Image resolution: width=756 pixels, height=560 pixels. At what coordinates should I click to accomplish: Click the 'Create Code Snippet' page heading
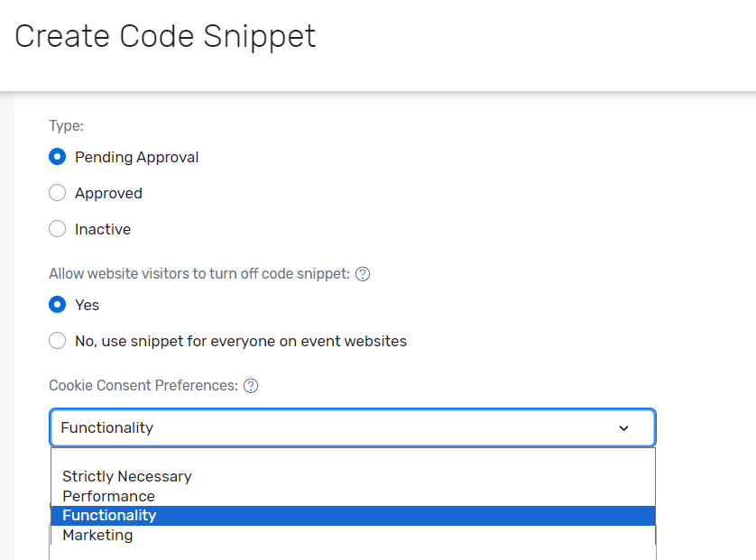click(165, 36)
